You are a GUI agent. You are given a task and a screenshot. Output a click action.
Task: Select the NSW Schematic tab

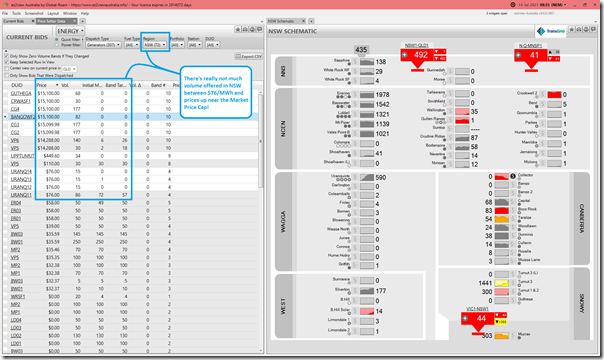[281, 21]
